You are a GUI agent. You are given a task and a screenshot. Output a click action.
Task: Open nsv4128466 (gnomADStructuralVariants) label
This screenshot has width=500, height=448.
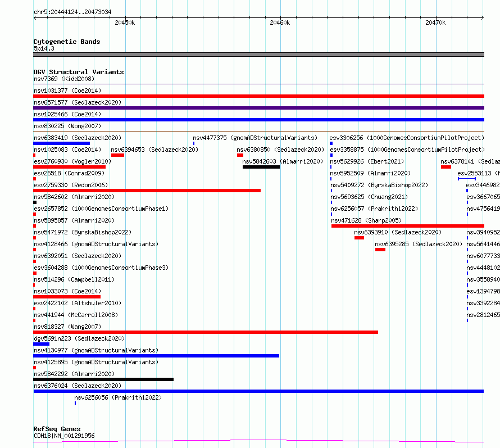pyautogui.click(x=96, y=244)
